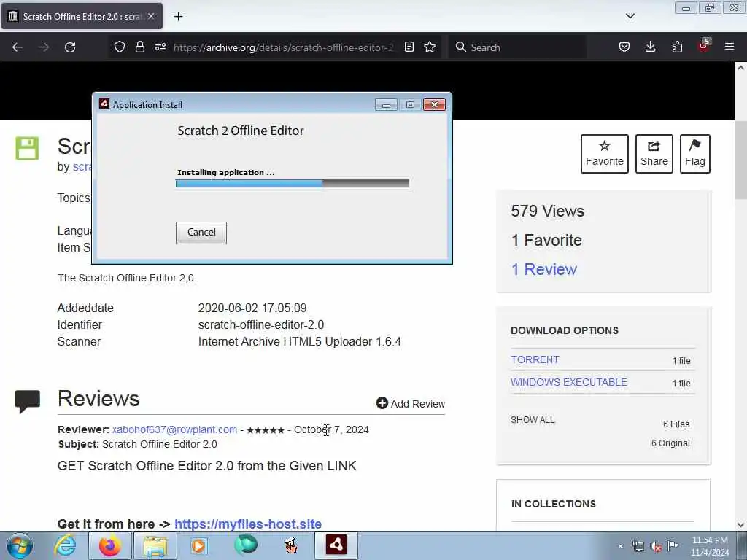Click the 579 Views text

tap(547, 211)
